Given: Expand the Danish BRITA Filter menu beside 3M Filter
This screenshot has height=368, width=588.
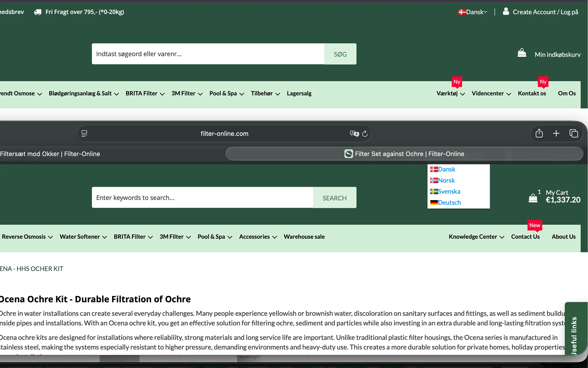Looking at the screenshot, I should (145, 93).
